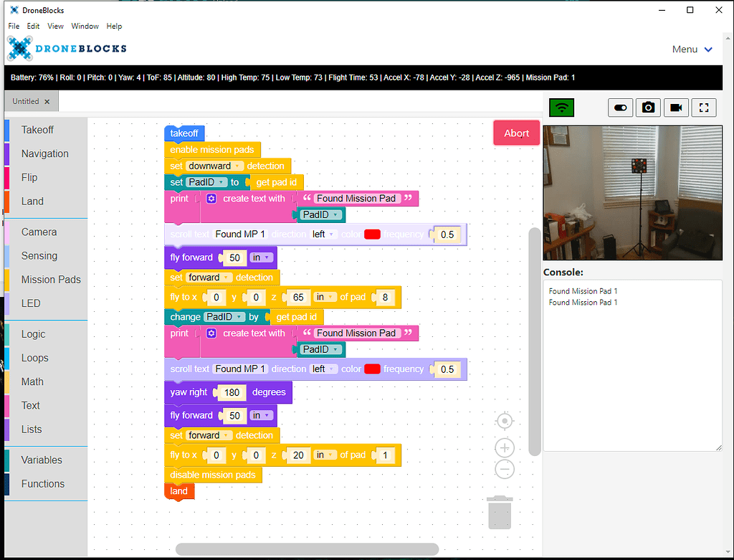Take a snapshot using the camera icon
The height and width of the screenshot is (560, 734).
point(648,107)
